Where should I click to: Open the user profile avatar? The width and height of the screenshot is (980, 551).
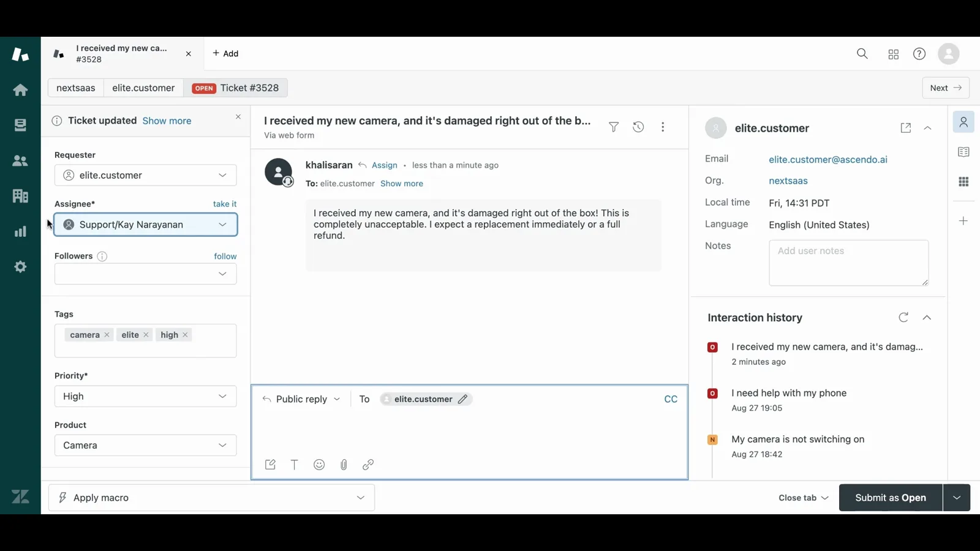tap(949, 54)
